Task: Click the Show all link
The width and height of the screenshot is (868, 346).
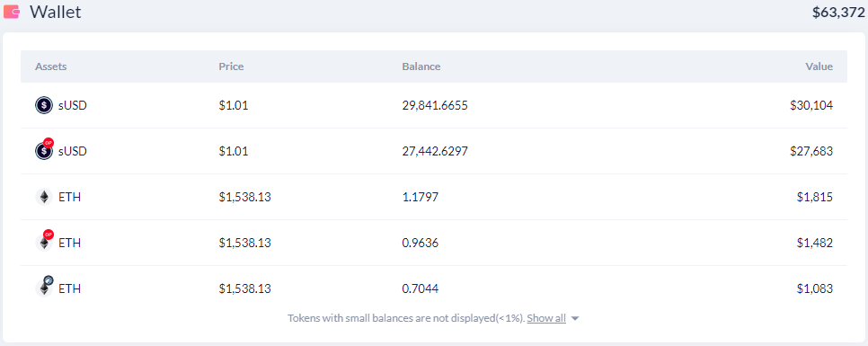Action: (546, 318)
